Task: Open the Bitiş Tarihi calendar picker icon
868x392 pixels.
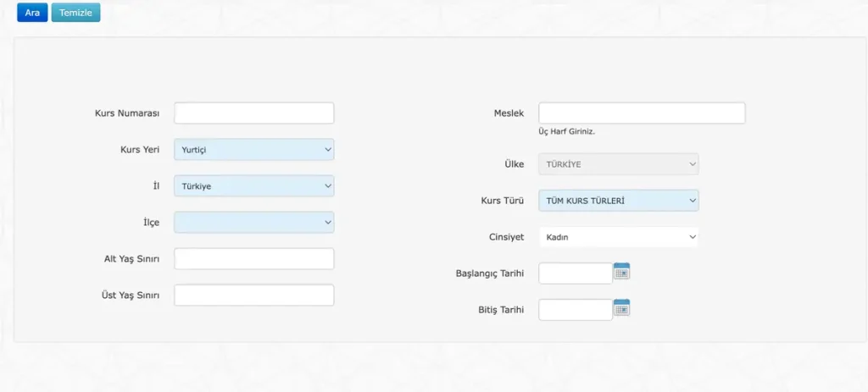Action: pyautogui.click(x=622, y=307)
